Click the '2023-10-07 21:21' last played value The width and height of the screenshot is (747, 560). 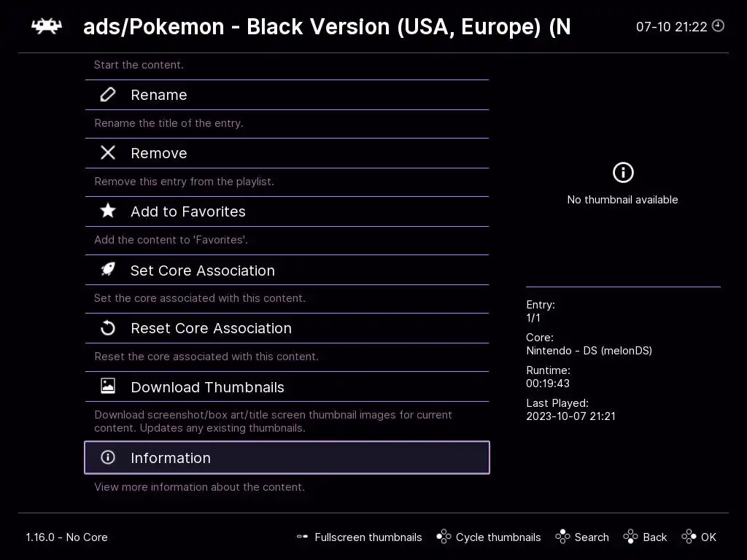(570, 416)
